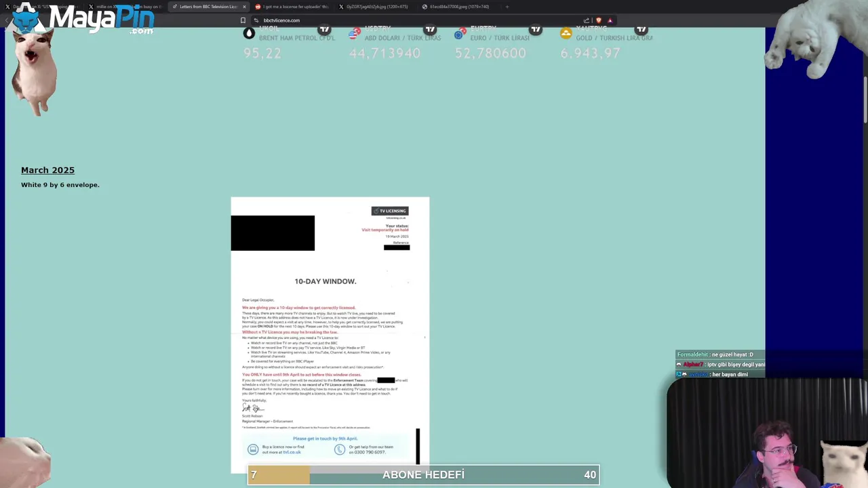The height and width of the screenshot is (488, 868).
Task: Select the Brent price value 95,22
Action: click(262, 53)
